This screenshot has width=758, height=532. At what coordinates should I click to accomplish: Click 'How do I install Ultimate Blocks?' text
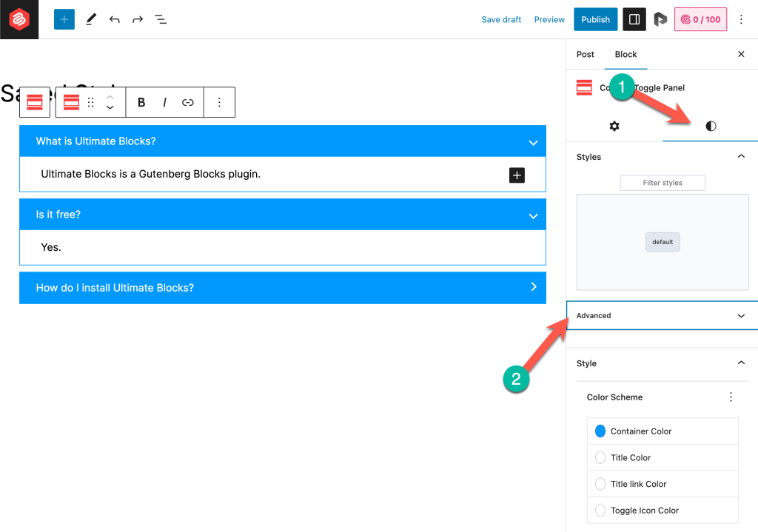[x=115, y=288]
